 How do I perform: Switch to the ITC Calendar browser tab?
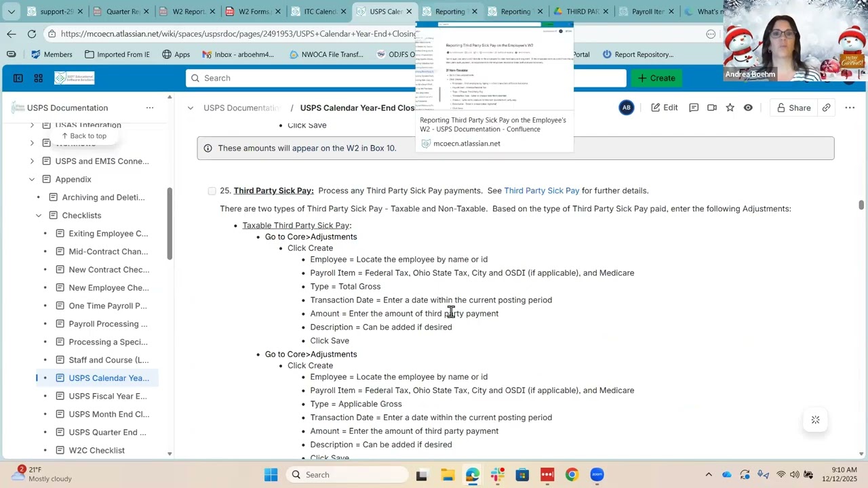[319, 12]
